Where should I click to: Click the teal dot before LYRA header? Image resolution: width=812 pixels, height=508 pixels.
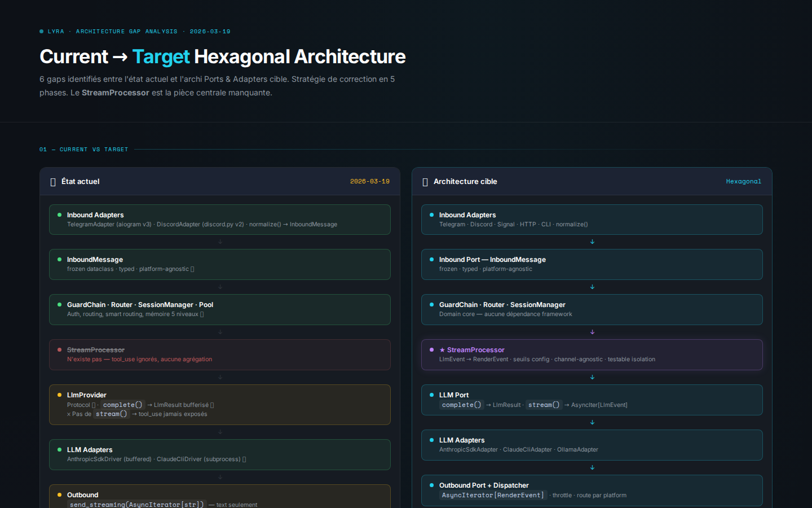coord(42,32)
